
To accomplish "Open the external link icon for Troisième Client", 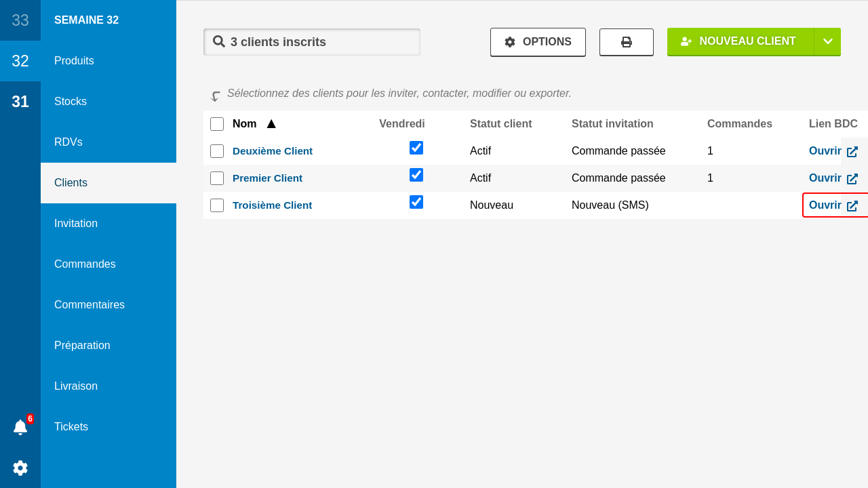I will coord(852,206).
